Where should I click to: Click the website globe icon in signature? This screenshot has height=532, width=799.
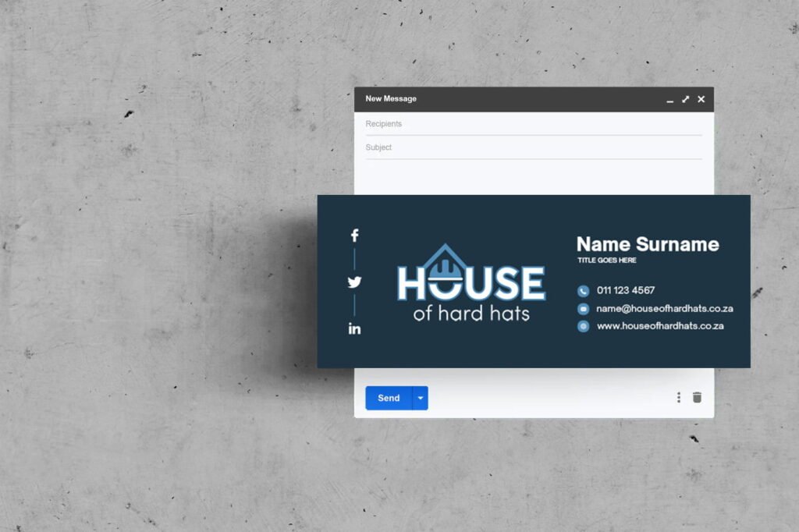(583, 326)
